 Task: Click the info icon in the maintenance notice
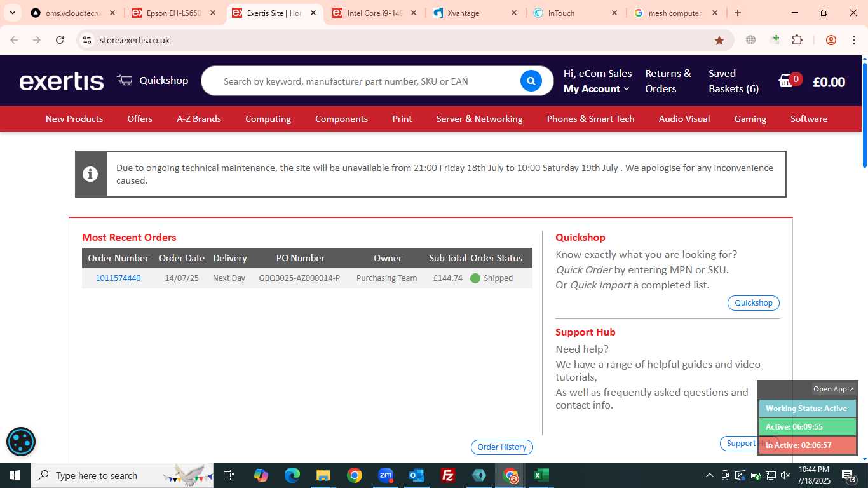point(90,174)
